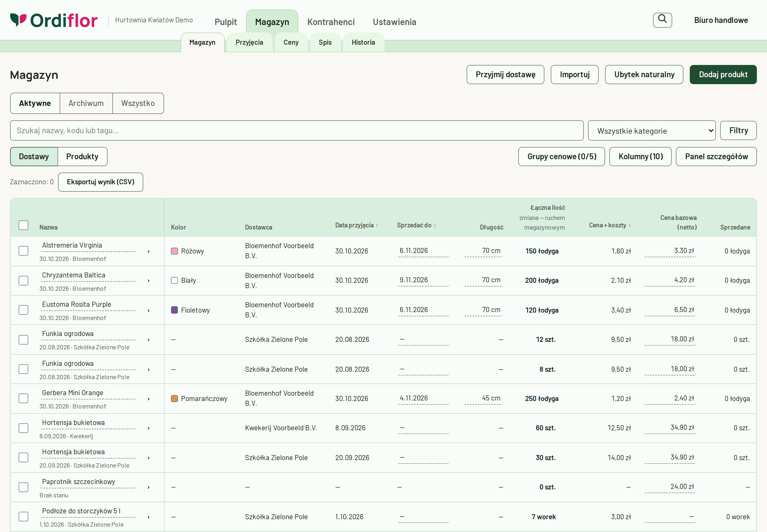The height and width of the screenshot is (532, 767).
Task: Open the Wszystkie kategorie dropdown
Action: tap(651, 131)
